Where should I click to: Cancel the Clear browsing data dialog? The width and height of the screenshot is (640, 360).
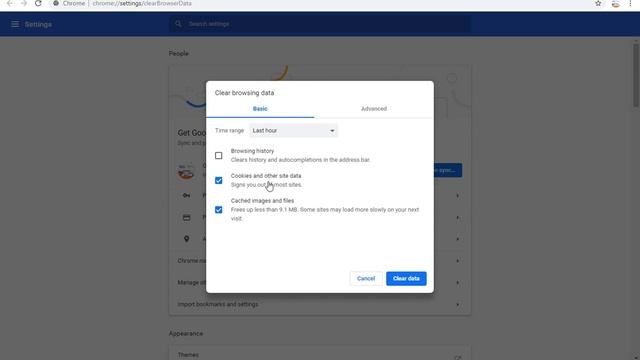tap(366, 278)
